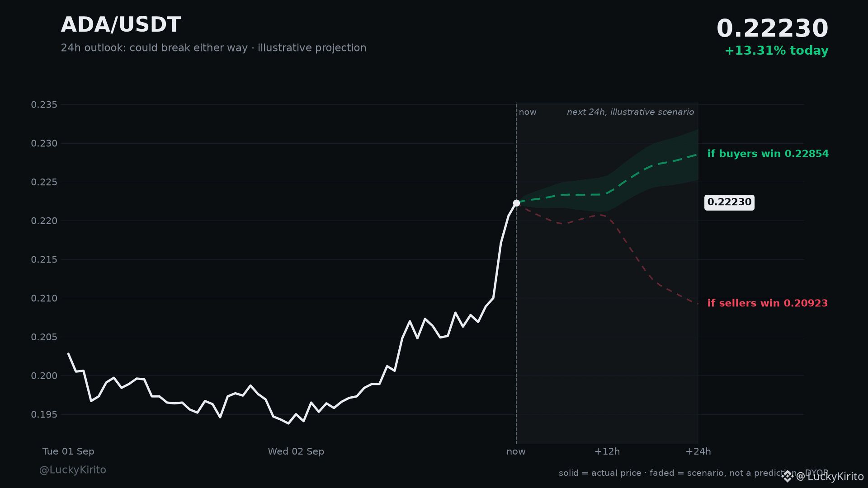The image size is (868, 488).
Task: Click the Tue 01 Sep date label
Action: 68,451
